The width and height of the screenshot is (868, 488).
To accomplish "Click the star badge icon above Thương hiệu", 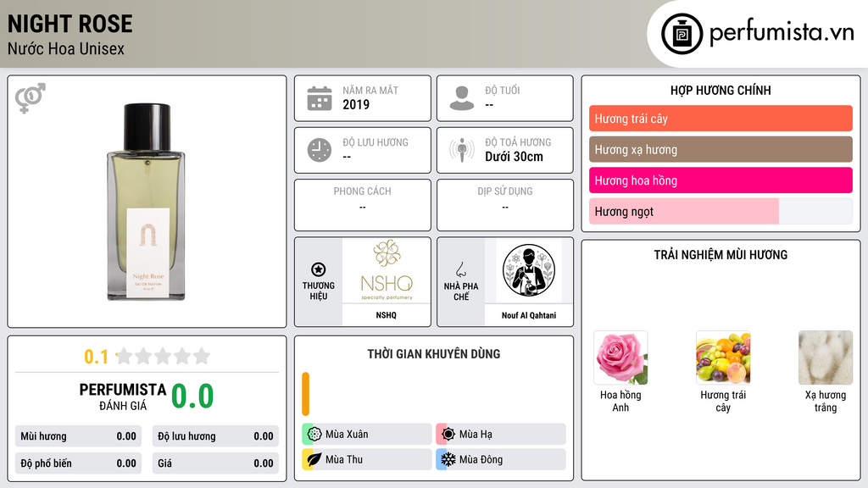I will (x=319, y=269).
